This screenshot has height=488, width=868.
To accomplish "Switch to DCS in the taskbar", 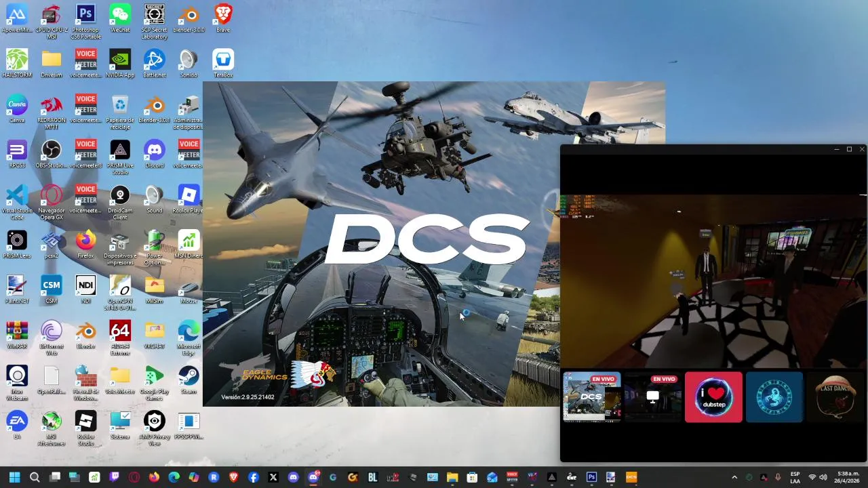I will tap(631, 477).
